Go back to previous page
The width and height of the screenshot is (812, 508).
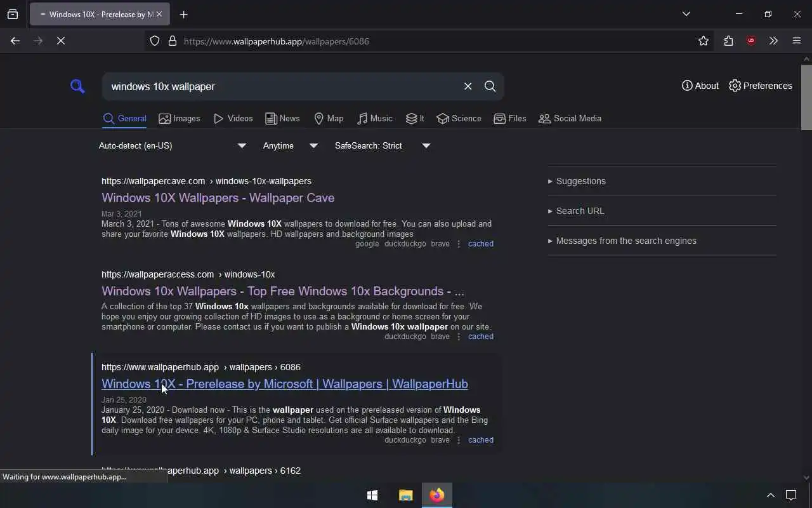tap(15, 41)
